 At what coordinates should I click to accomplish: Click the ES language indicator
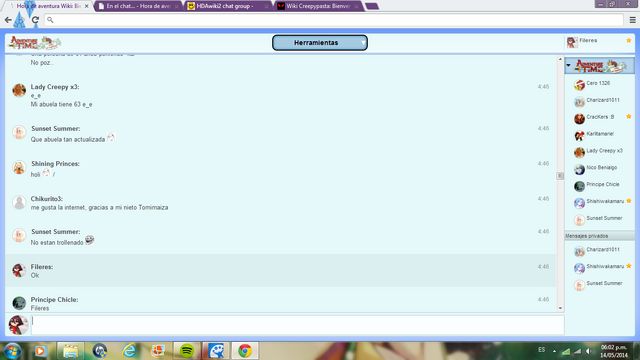coord(541,350)
